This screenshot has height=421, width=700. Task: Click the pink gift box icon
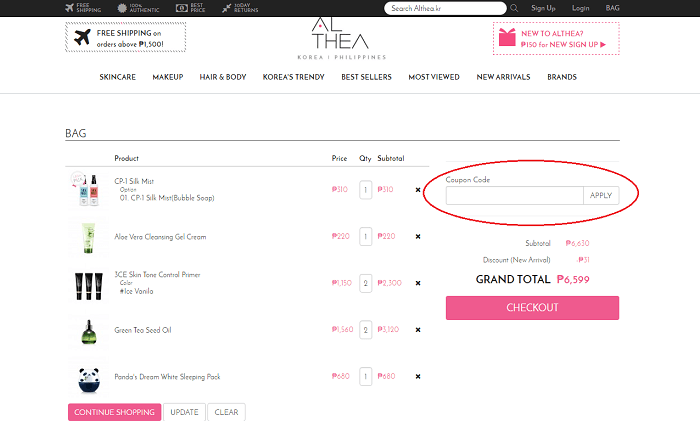(x=507, y=37)
